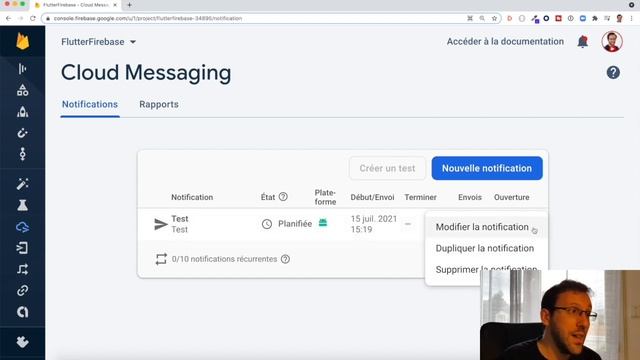The height and width of the screenshot is (360, 640).
Task: Close the FlutterFirebase browser tab
Action: [115, 5]
